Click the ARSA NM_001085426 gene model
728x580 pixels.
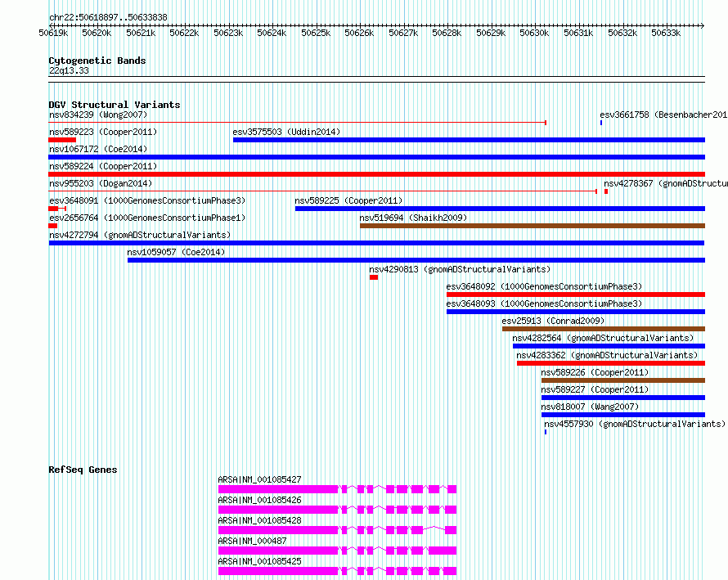pos(338,510)
